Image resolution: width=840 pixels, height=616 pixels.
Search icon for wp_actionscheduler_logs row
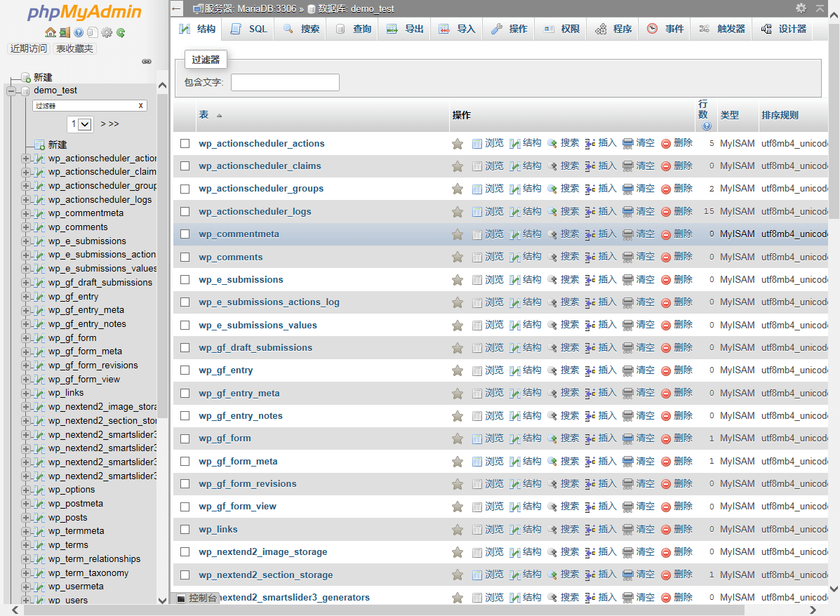(x=552, y=212)
